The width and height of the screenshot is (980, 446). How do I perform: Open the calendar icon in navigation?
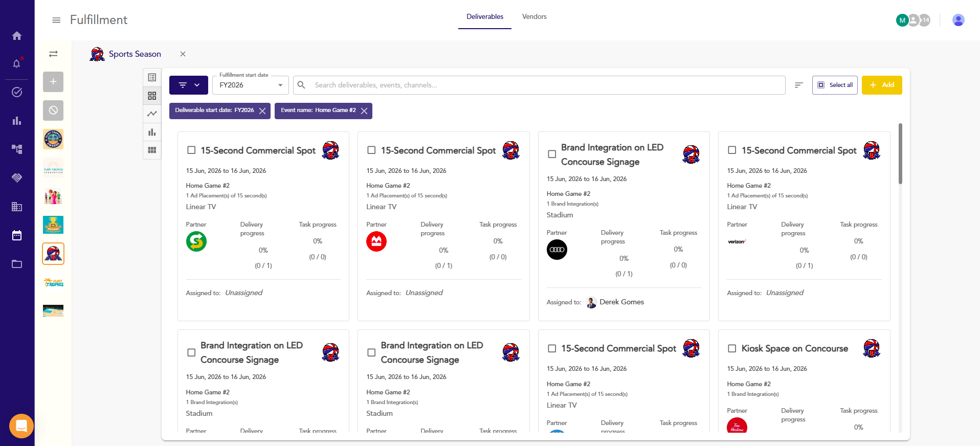[x=17, y=235]
